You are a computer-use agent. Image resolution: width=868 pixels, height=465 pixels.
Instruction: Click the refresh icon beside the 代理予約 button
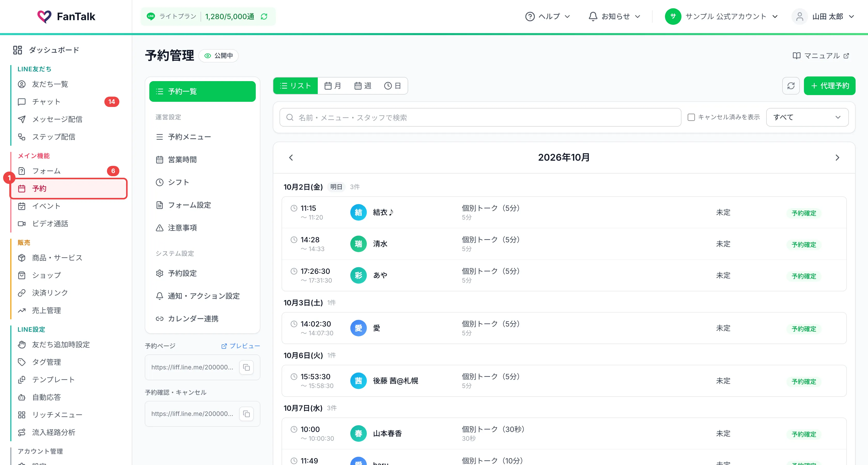pyautogui.click(x=791, y=86)
